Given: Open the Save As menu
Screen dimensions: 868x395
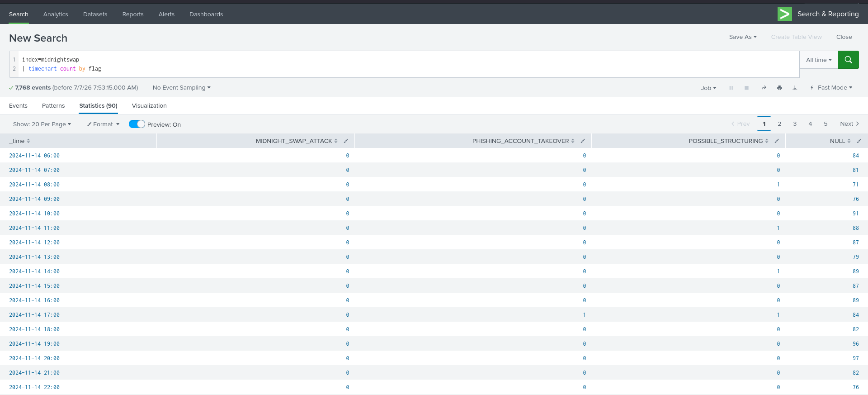Looking at the screenshot, I should [x=743, y=37].
